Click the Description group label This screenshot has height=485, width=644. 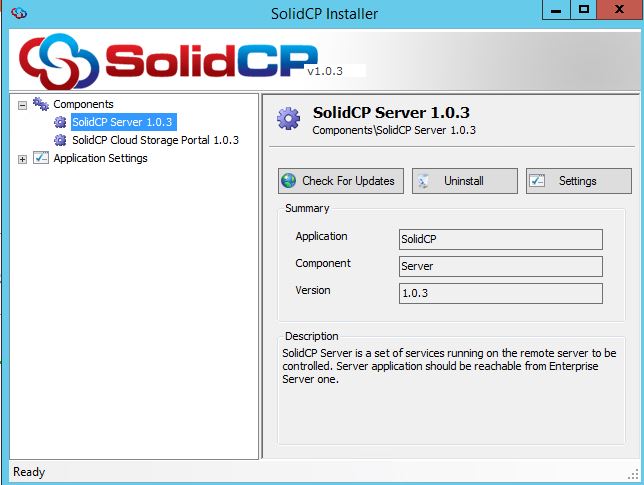(x=312, y=336)
